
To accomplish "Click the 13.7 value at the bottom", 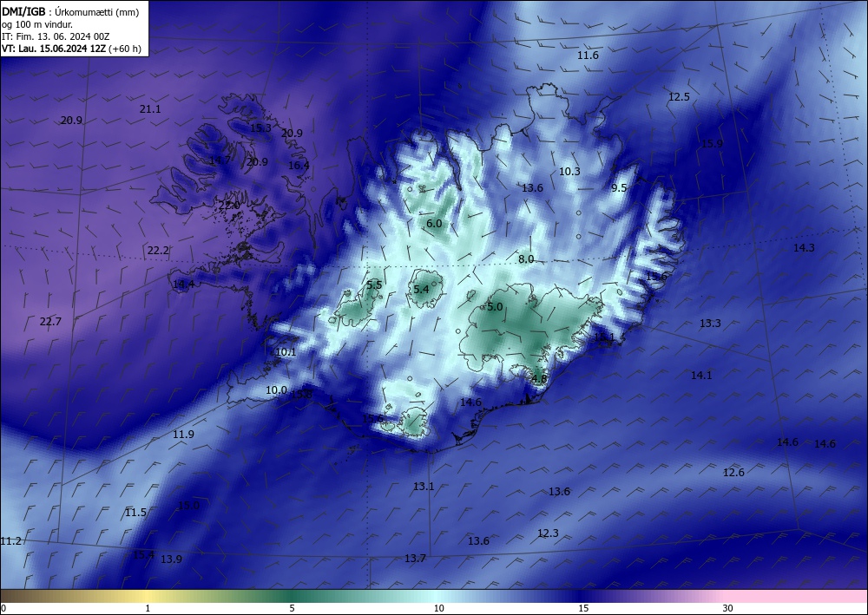I will pyautogui.click(x=415, y=558).
